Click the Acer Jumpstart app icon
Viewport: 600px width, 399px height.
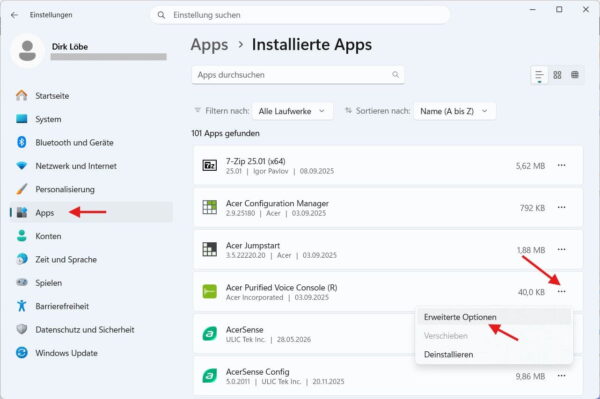tap(209, 249)
